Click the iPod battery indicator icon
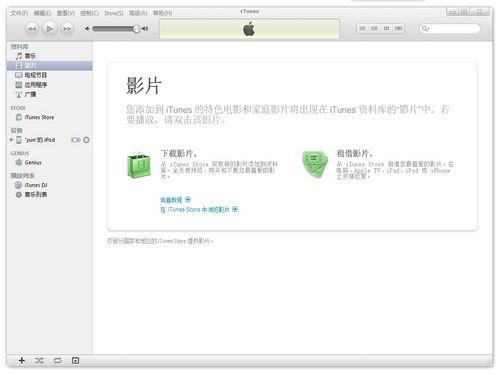Screen dimensions: 500x375 (x=76, y=140)
